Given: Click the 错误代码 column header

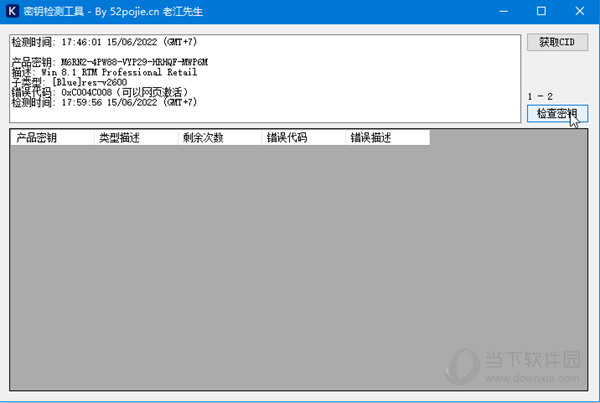Looking at the screenshot, I should (x=303, y=137).
